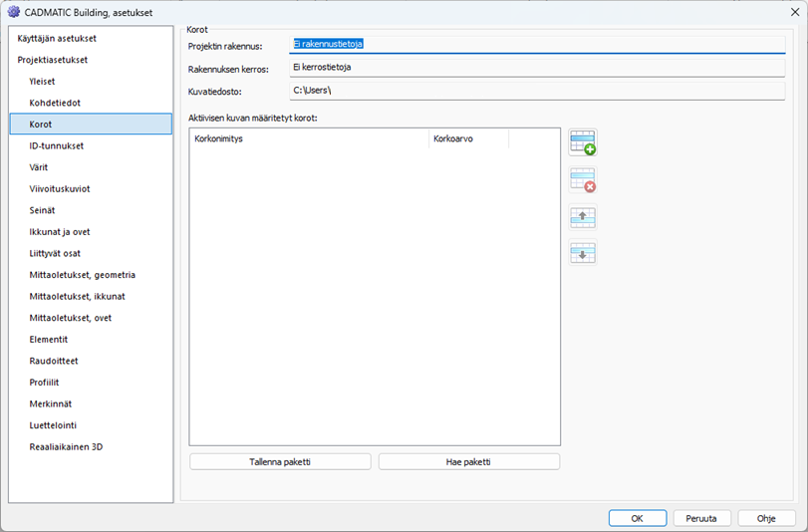The height and width of the screenshot is (532, 808).
Task: Click the Hae paketti button
Action: 468,462
